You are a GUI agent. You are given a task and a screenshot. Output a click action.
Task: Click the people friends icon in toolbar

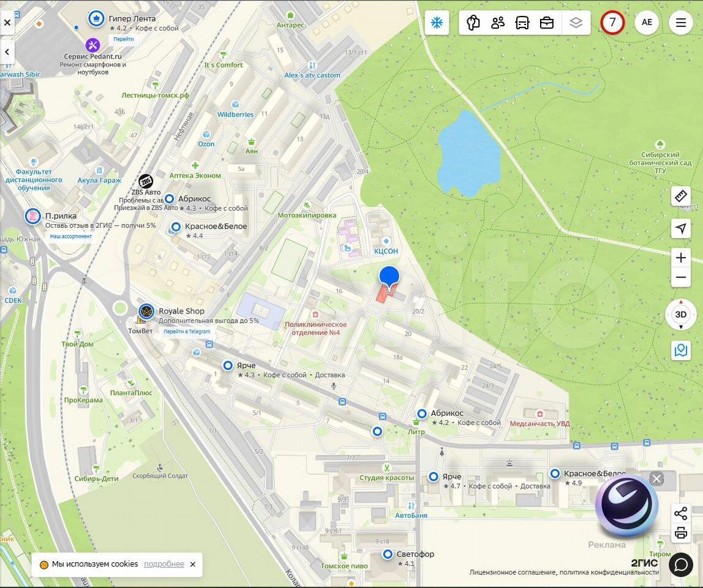point(498,23)
